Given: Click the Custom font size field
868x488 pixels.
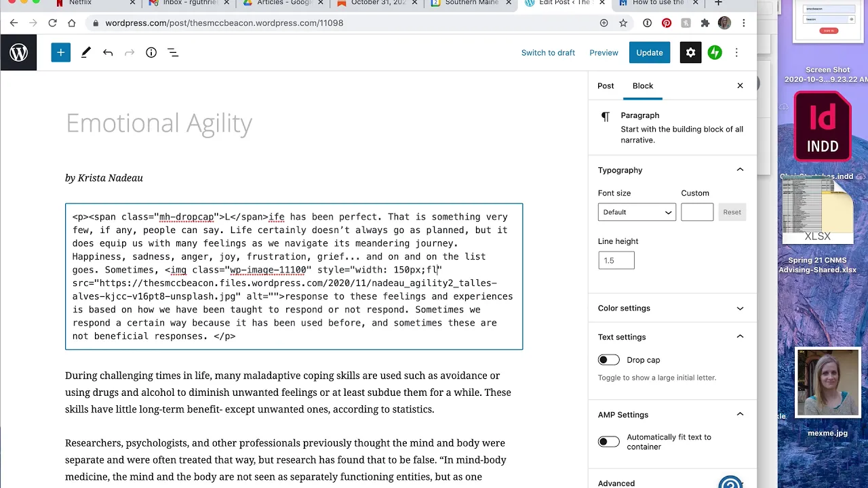Looking at the screenshot, I should point(697,212).
